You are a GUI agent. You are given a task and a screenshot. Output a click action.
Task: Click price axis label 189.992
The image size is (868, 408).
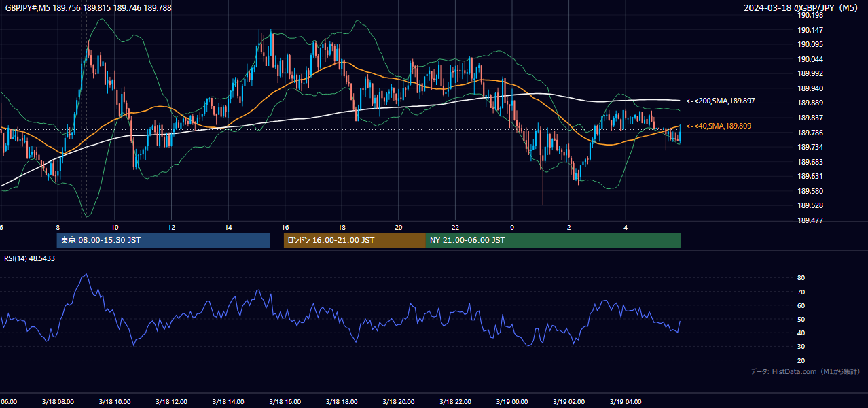pyautogui.click(x=811, y=73)
